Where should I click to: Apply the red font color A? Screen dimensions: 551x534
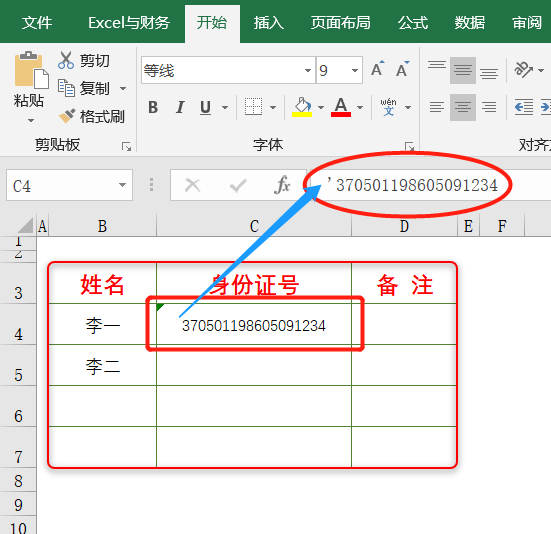point(341,107)
